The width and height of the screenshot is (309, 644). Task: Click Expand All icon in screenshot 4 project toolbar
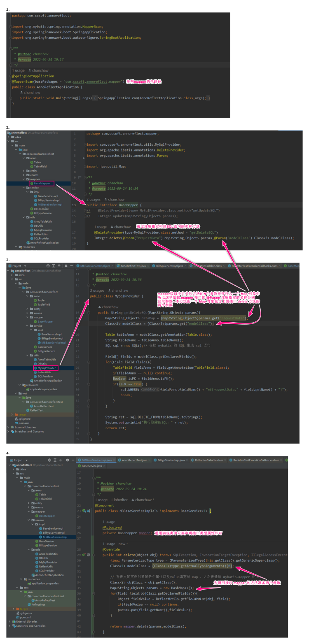[55, 460]
